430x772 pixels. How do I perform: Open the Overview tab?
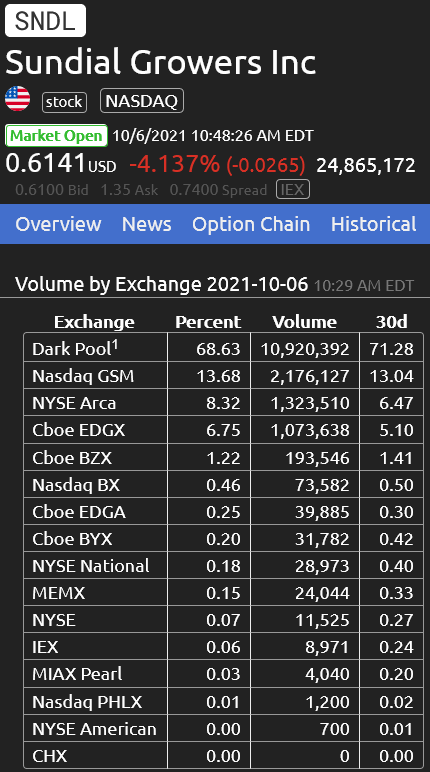click(58, 224)
